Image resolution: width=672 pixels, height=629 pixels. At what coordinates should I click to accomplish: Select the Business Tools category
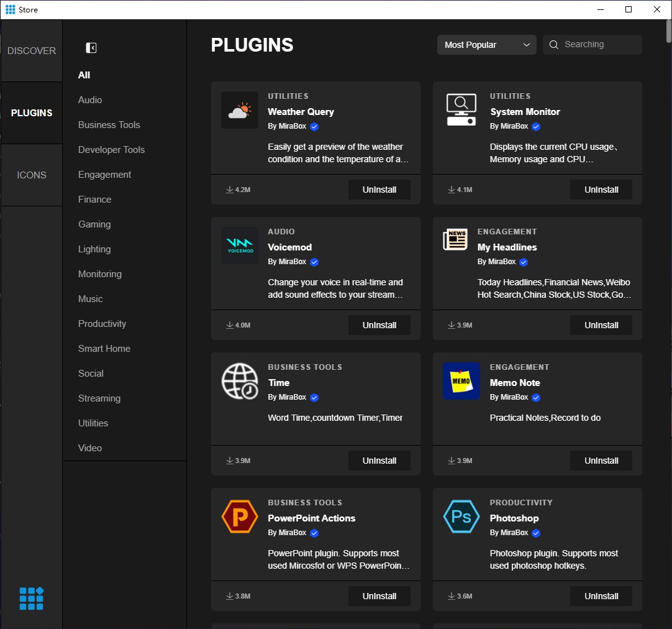109,125
